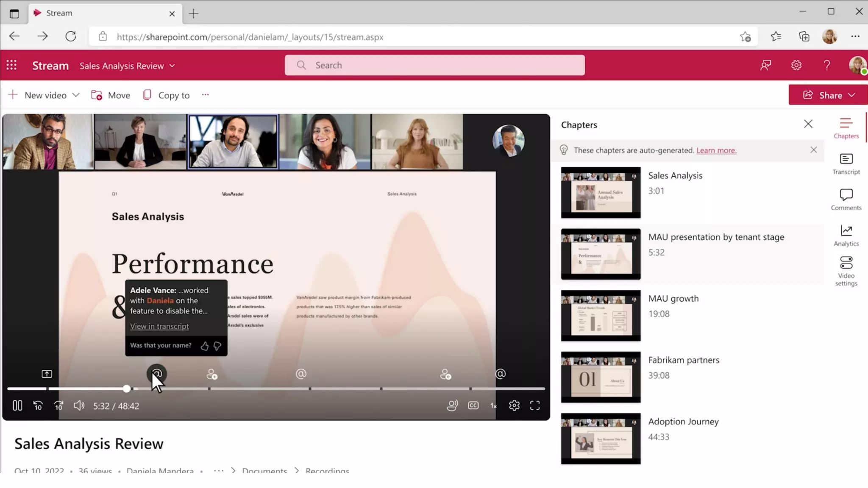This screenshot has width=868, height=488.
Task: Enter fullscreen video mode
Action: [535, 406]
